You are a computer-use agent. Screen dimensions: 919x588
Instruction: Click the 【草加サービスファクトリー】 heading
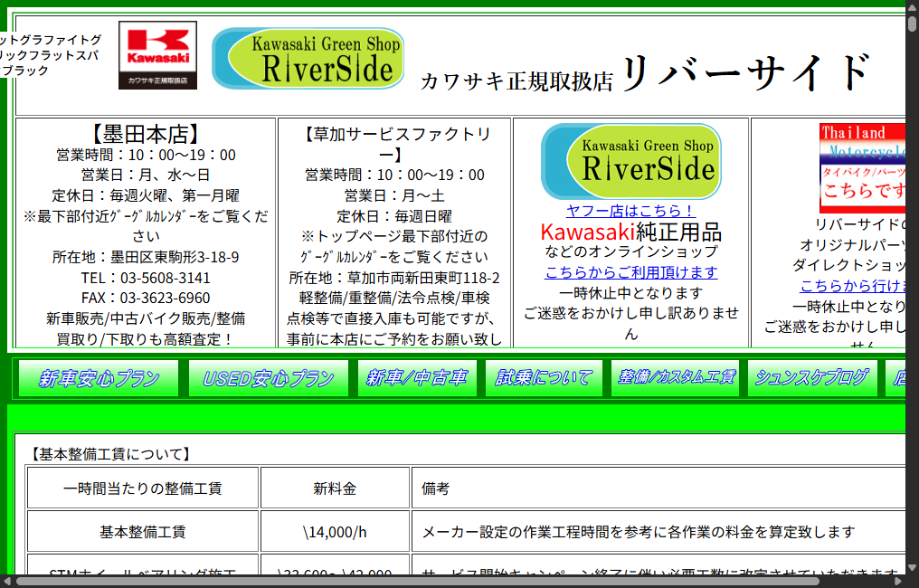point(393,144)
